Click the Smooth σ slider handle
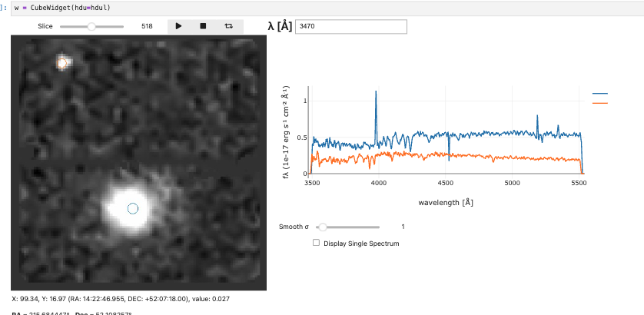This screenshot has width=644, height=315. (324, 227)
